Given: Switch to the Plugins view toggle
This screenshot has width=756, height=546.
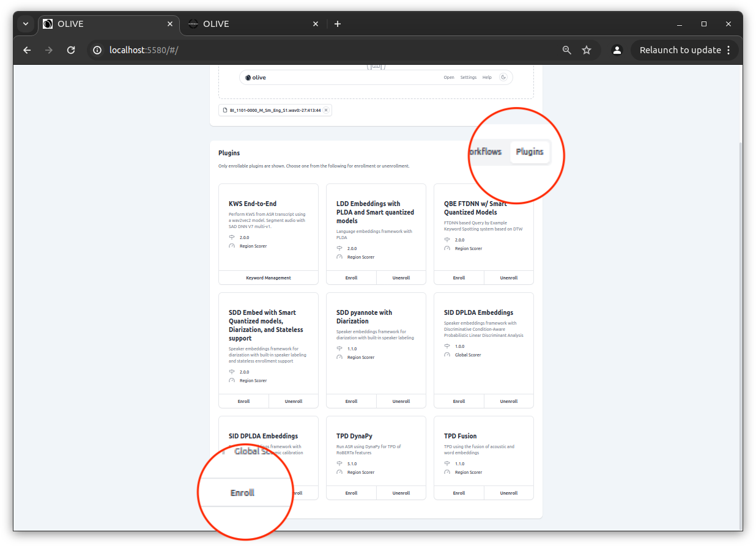Looking at the screenshot, I should click(x=529, y=152).
